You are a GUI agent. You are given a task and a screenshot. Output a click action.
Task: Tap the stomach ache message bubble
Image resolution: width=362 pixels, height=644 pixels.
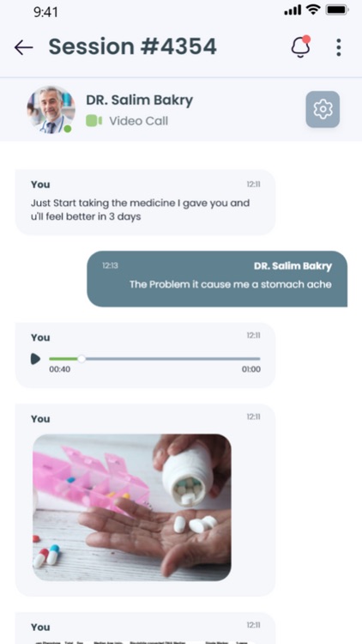coord(217,279)
